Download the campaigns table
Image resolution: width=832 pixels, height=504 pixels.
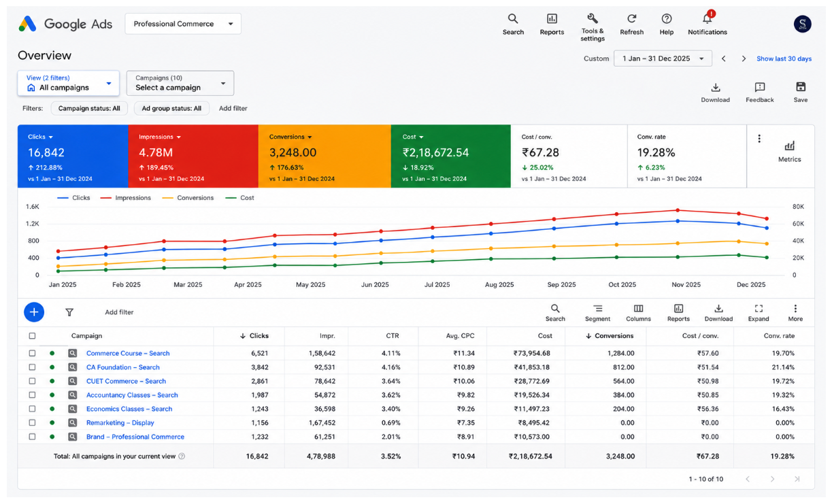tap(718, 313)
